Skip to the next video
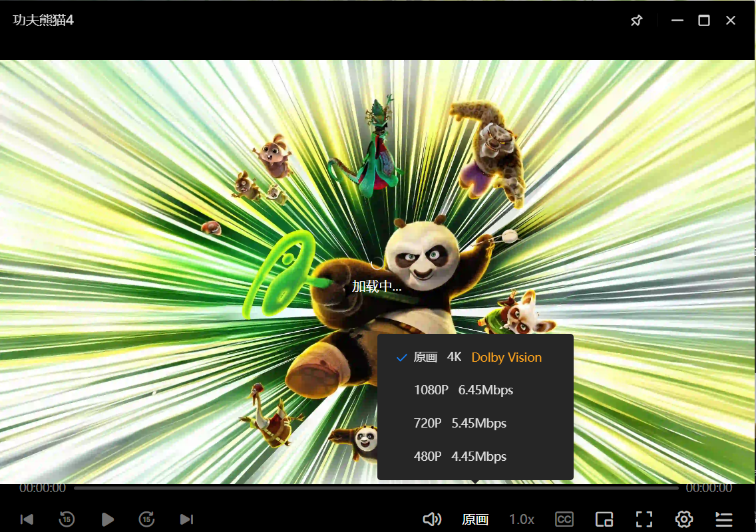The image size is (756, 532). coord(186,519)
